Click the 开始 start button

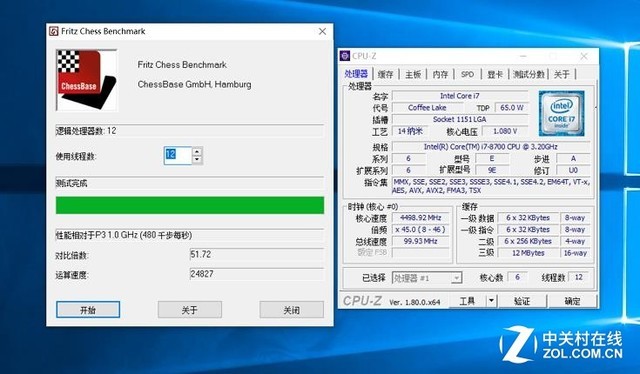(x=88, y=309)
